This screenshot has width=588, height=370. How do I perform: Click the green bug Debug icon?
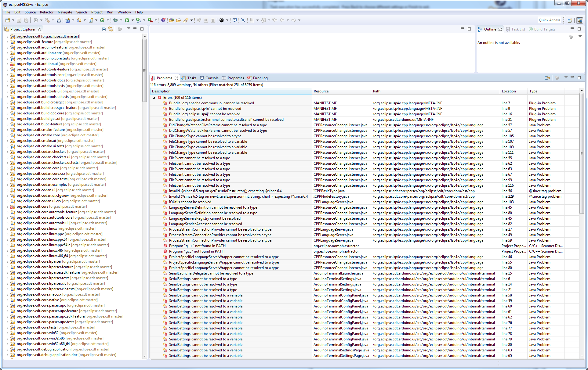pyautogui.click(x=115, y=20)
